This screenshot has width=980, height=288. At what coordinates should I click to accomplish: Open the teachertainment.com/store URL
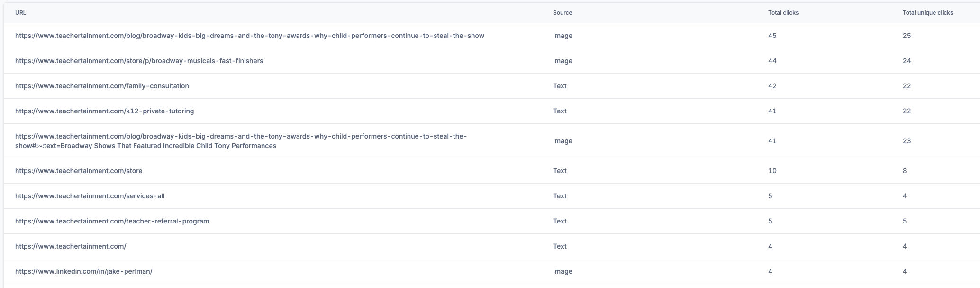click(x=79, y=171)
